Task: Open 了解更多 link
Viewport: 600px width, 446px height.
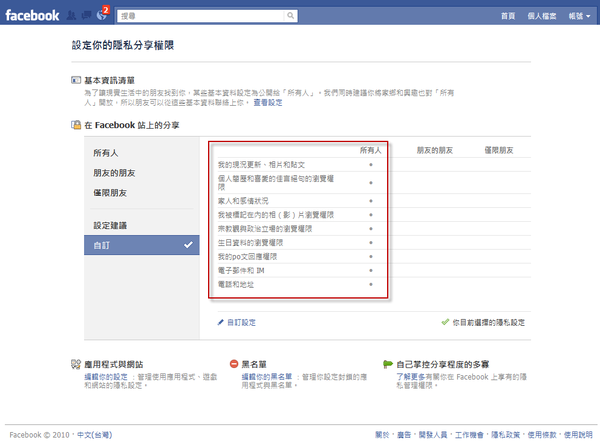Action: (411, 377)
